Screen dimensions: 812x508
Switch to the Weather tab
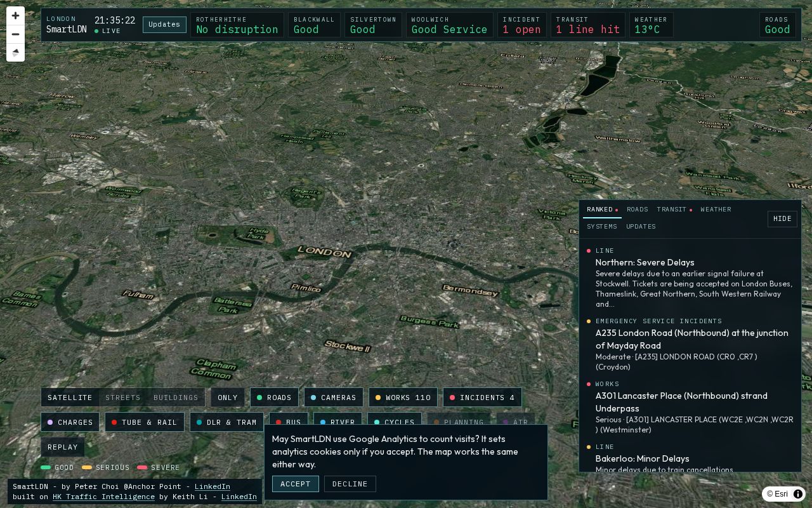point(716,210)
